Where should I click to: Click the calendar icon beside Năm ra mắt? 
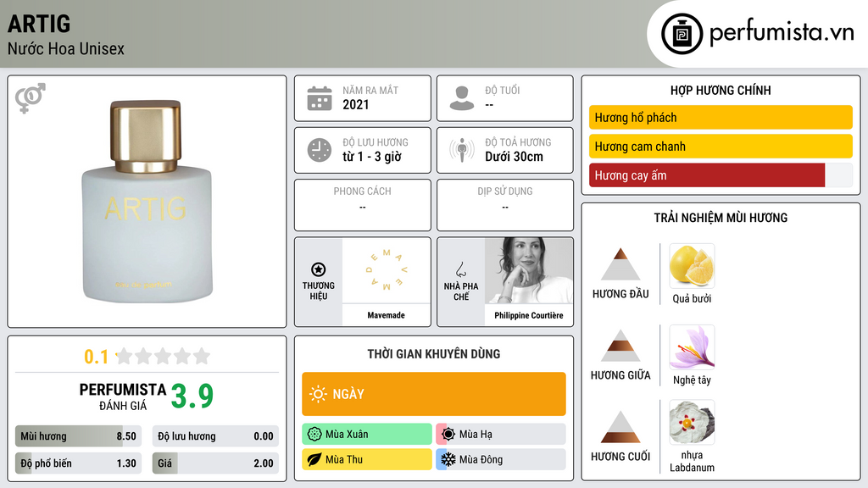pos(320,98)
